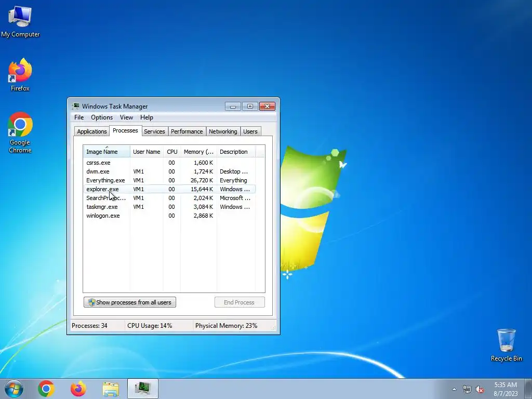Launch Chrome from the taskbar
Viewport: 532px width, 399px height.
pos(46,389)
